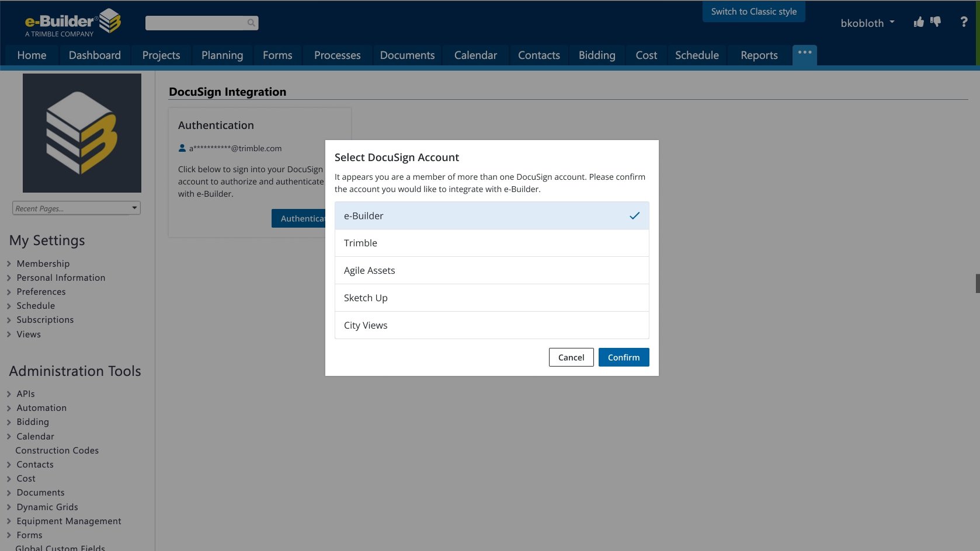Click the e-Builder company logo thumbnail

coord(82,133)
